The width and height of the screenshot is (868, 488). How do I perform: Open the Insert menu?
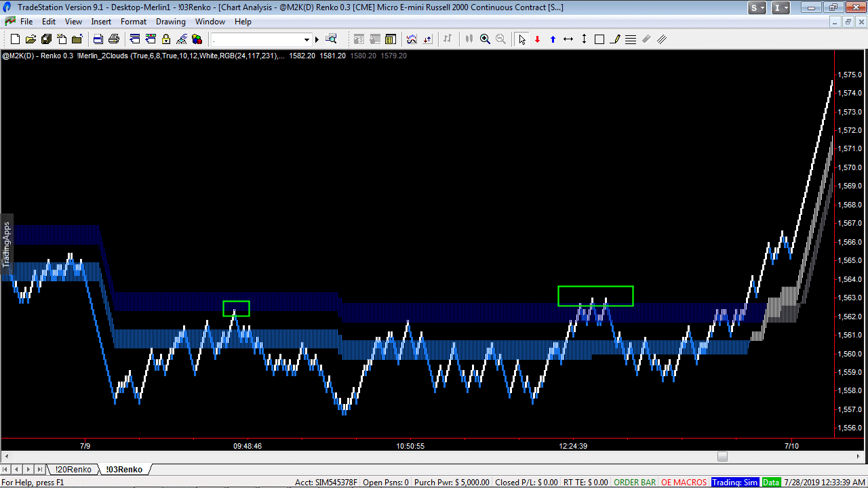coord(101,22)
